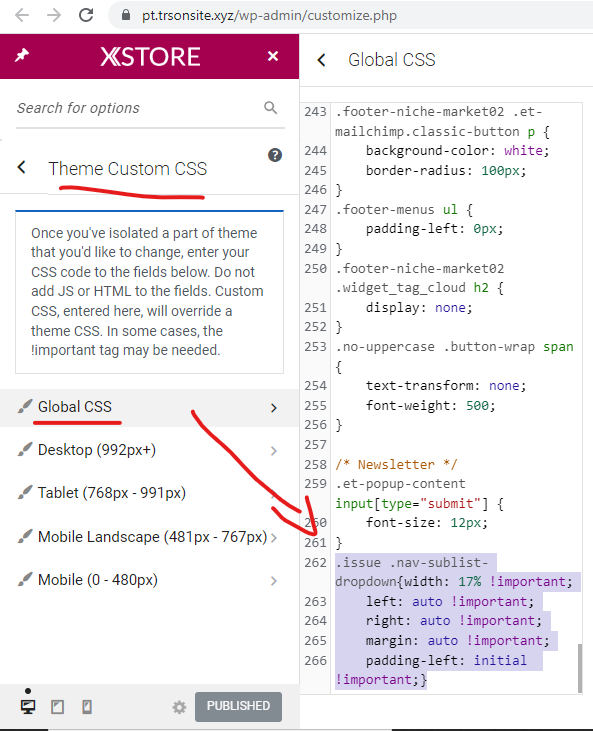Switch to desktop preview device icon
Viewport: 593px width, 731px height.
[x=28, y=707]
